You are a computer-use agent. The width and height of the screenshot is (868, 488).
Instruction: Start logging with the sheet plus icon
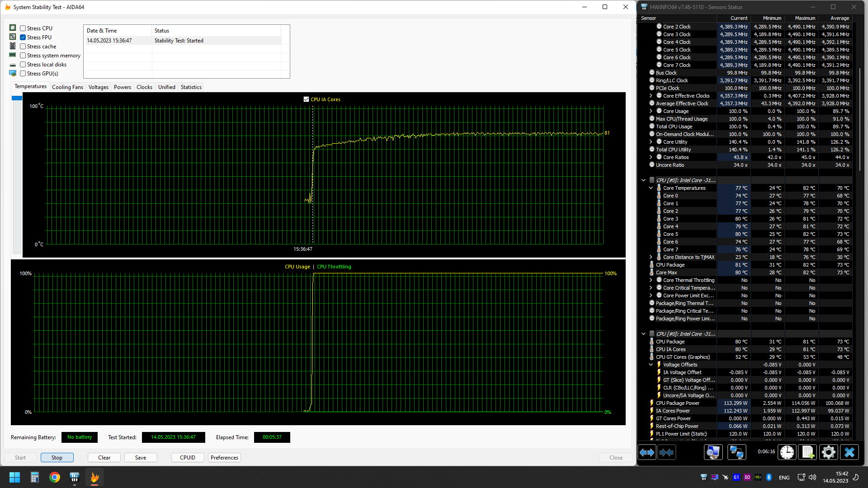click(x=808, y=452)
